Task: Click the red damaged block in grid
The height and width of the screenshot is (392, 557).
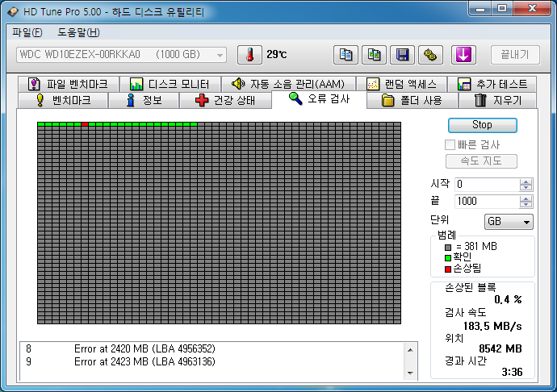Action: [x=85, y=124]
